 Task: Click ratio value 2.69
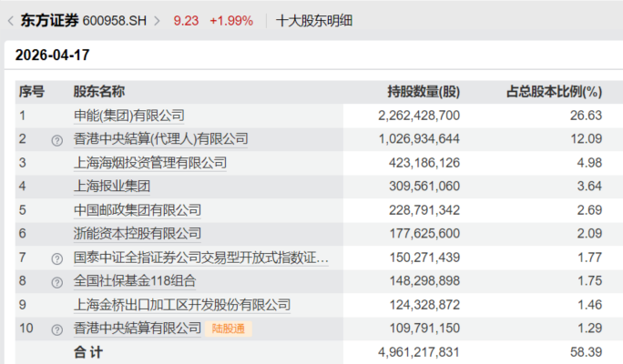pos(589,210)
